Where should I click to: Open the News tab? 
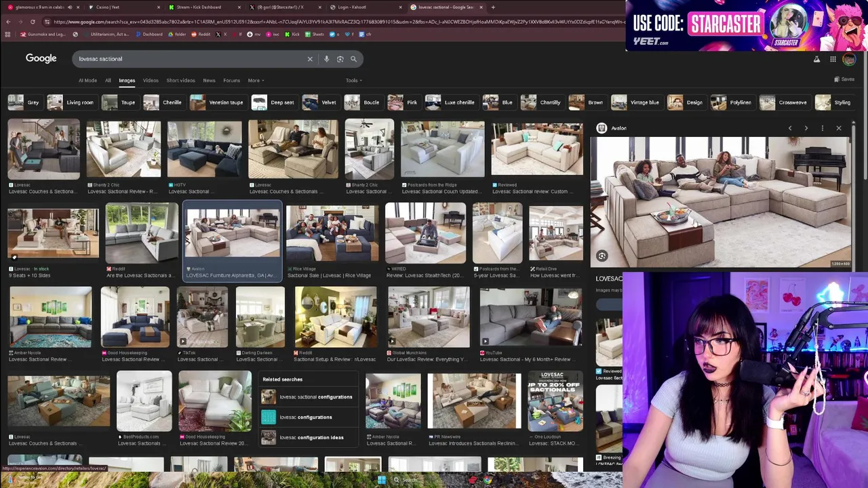tap(209, 81)
